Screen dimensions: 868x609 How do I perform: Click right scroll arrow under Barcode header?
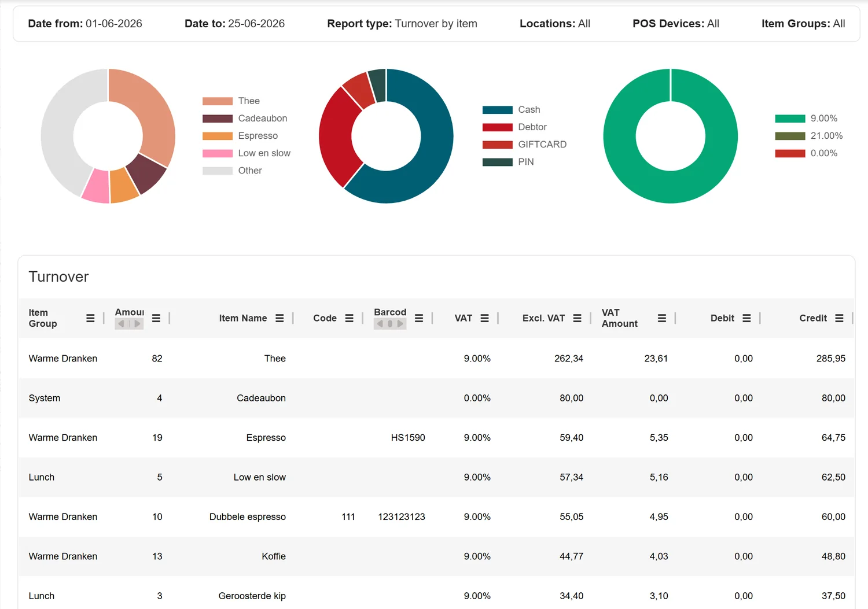coord(400,324)
